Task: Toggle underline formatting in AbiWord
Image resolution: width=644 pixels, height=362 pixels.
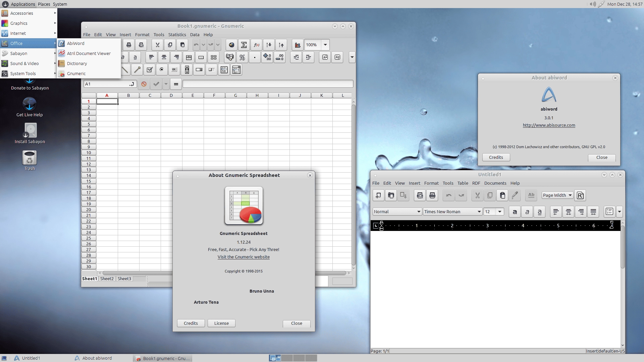Action: point(540,212)
